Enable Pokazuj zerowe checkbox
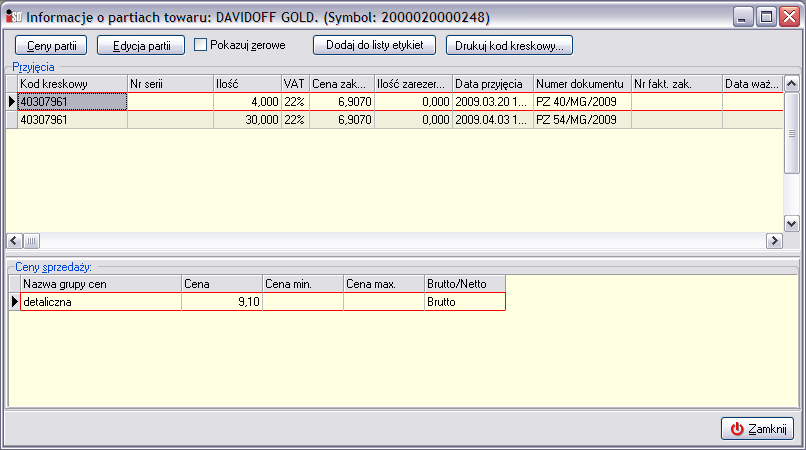806x450 pixels. point(200,45)
